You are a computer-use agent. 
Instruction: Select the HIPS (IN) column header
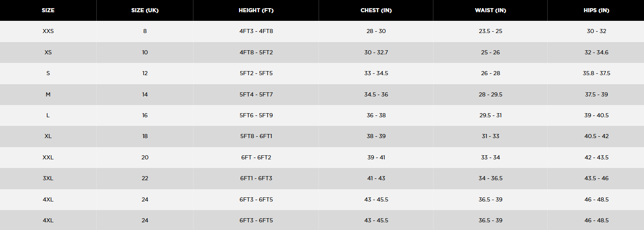[x=596, y=10]
